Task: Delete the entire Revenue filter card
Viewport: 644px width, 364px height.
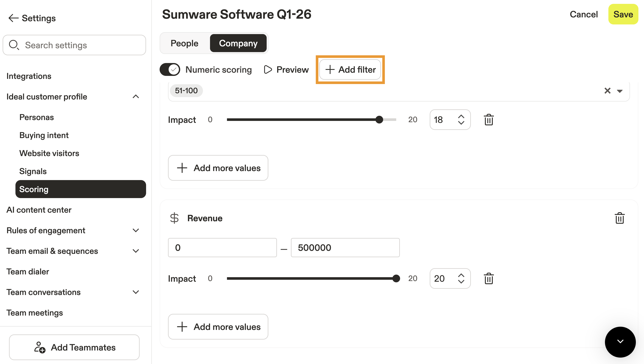Action: [619, 218]
